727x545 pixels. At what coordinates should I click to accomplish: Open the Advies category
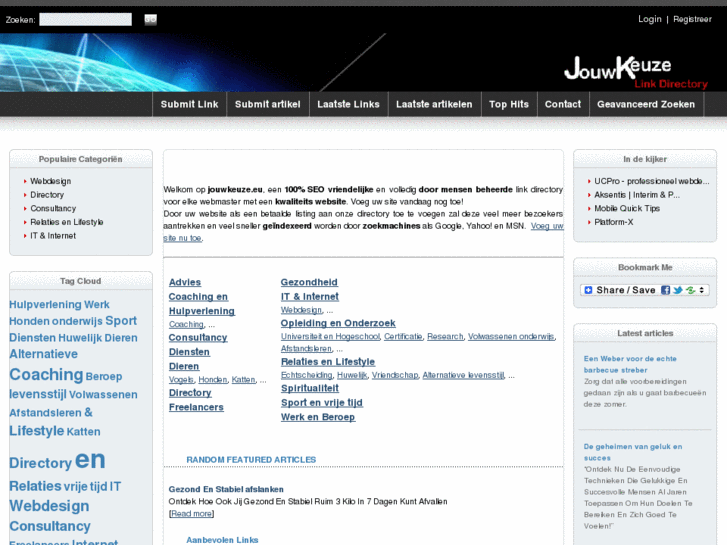185,282
